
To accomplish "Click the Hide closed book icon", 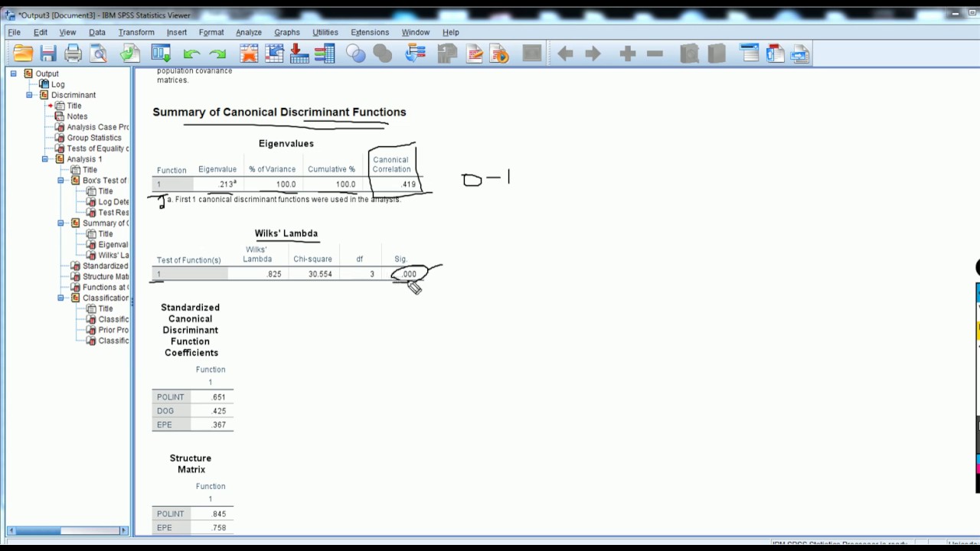I will point(716,54).
